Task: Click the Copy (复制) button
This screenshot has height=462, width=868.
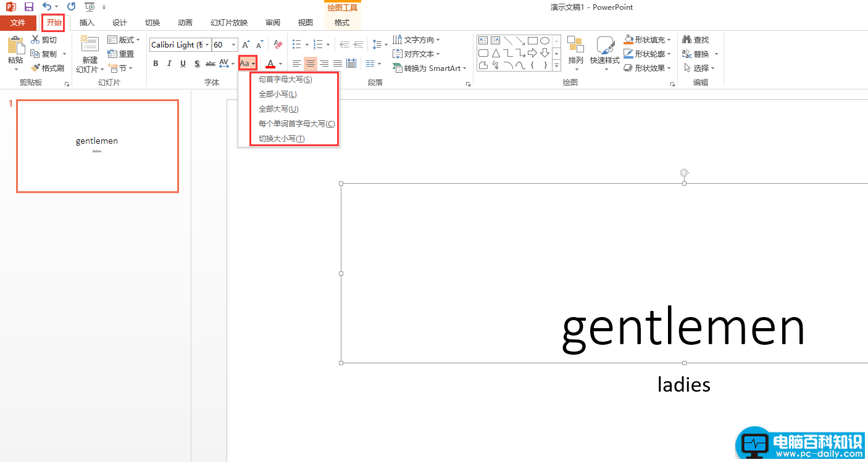Action: (x=44, y=54)
